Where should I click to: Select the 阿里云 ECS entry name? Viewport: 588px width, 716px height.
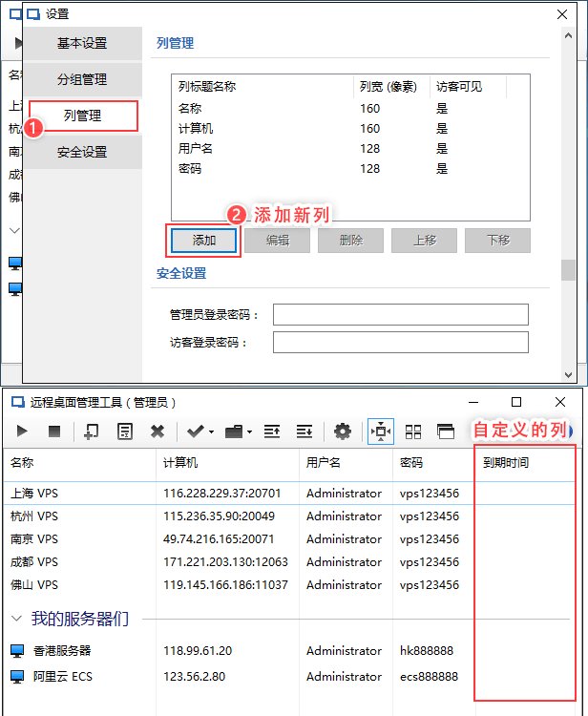[x=63, y=676]
